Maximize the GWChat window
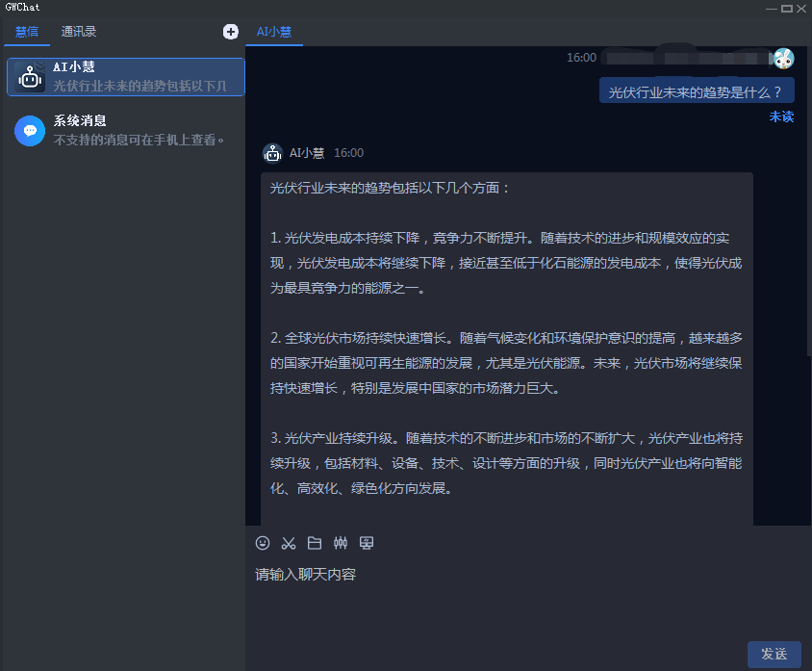 787,9
